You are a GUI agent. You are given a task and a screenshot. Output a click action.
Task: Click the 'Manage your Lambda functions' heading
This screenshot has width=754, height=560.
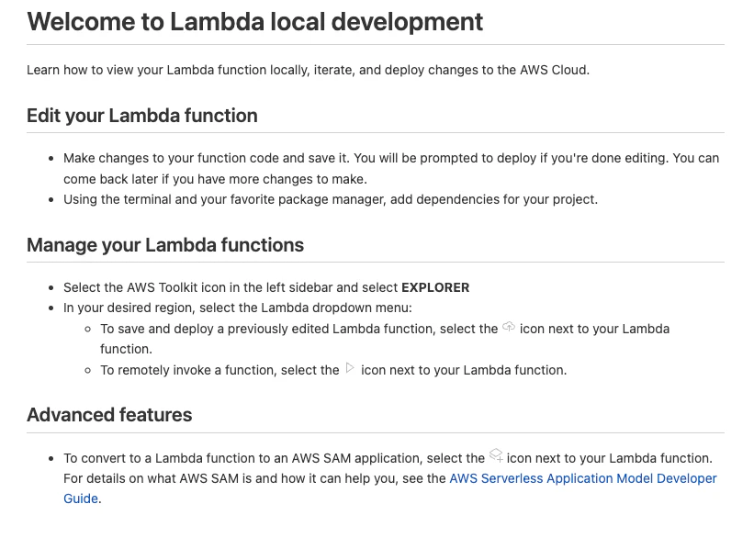click(165, 245)
